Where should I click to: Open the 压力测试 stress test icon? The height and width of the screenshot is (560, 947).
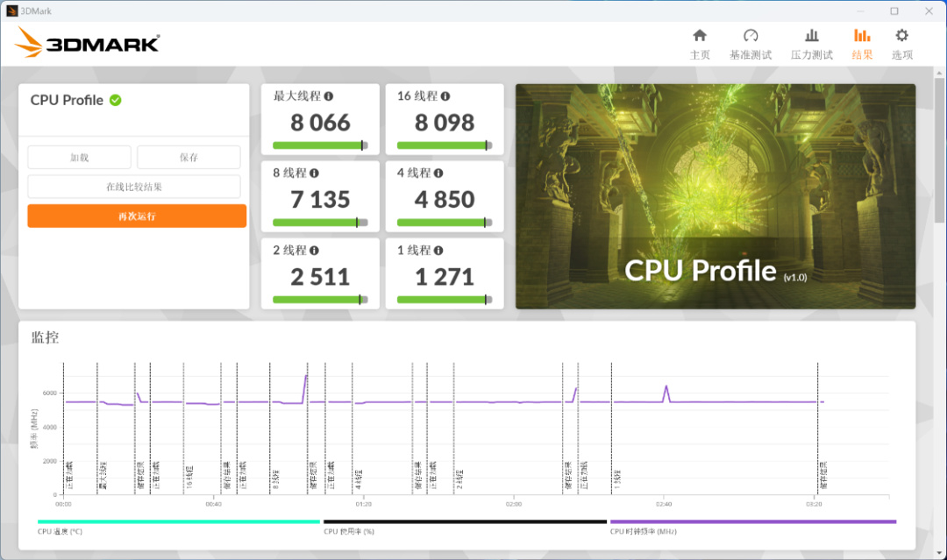tap(812, 36)
